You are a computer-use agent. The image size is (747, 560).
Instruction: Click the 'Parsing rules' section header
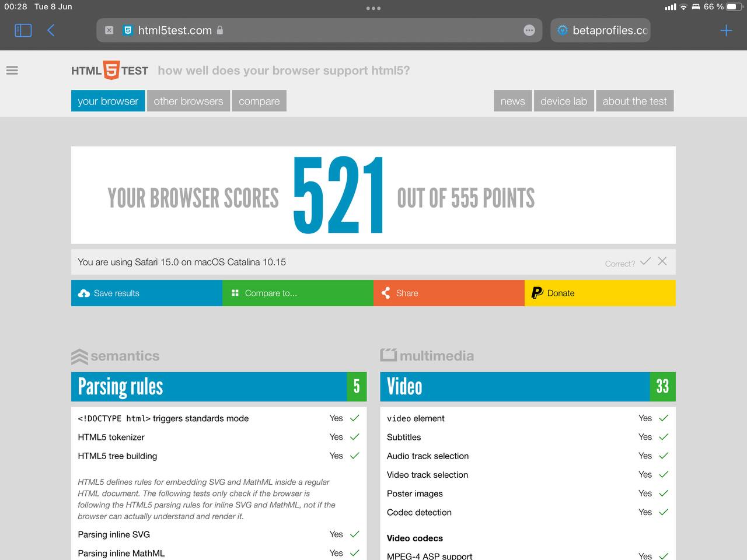tap(219, 387)
